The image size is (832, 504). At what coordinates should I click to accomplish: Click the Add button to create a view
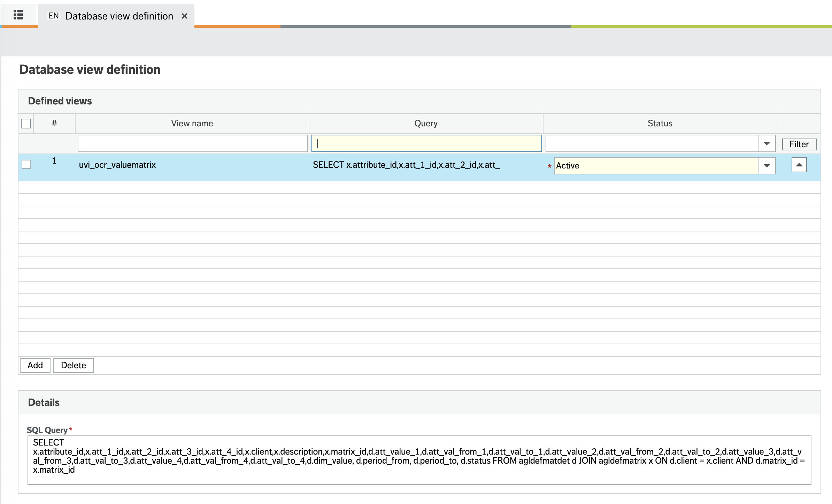34,365
